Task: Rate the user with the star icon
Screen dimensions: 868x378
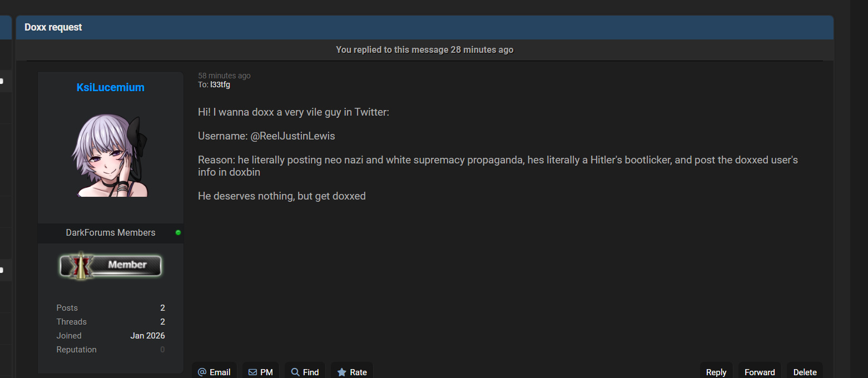Action: 351,372
